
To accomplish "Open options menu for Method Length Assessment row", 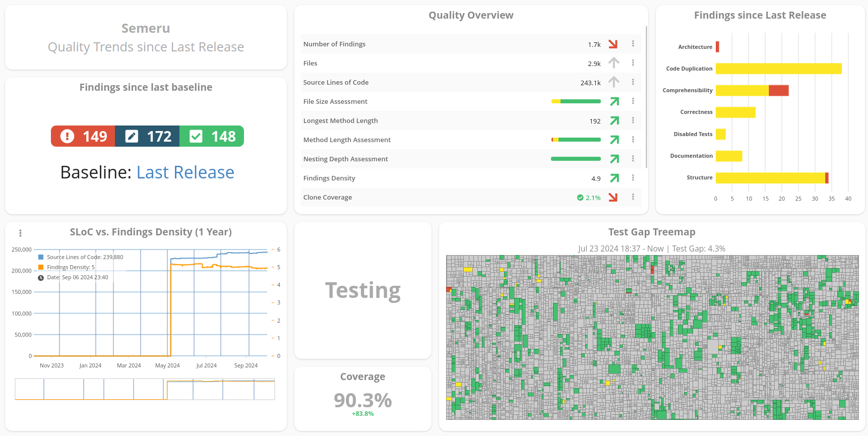I will (633, 140).
